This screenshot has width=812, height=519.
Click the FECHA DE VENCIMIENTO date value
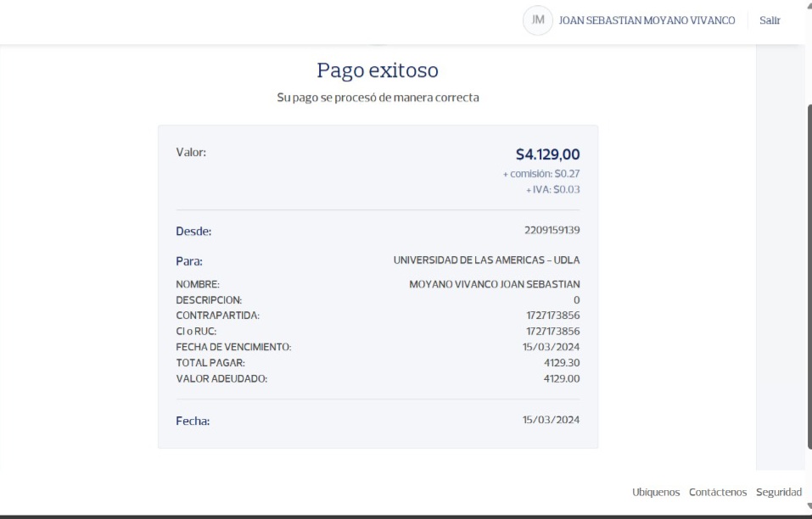pyautogui.click(x=551, y=347)
